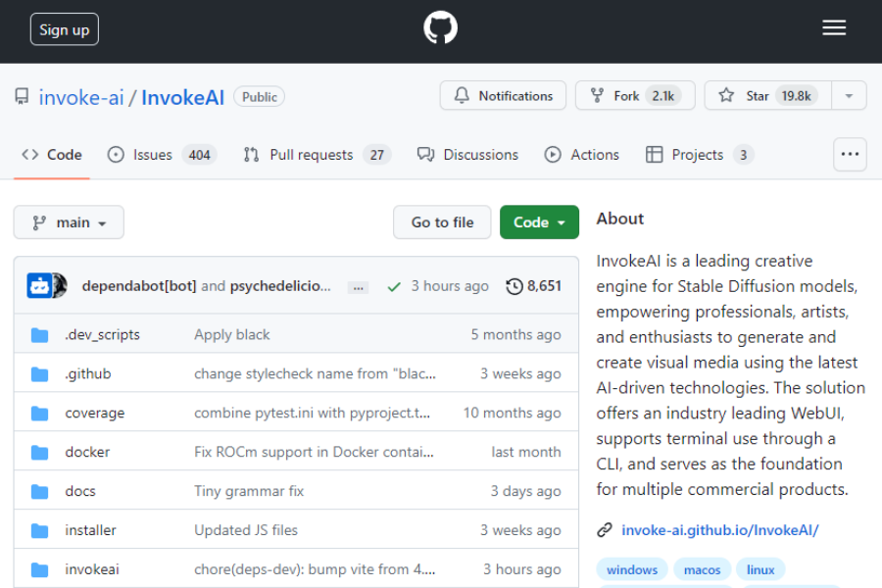Select the windows topic tag
882x588 pixels.
tap(632, 570)
